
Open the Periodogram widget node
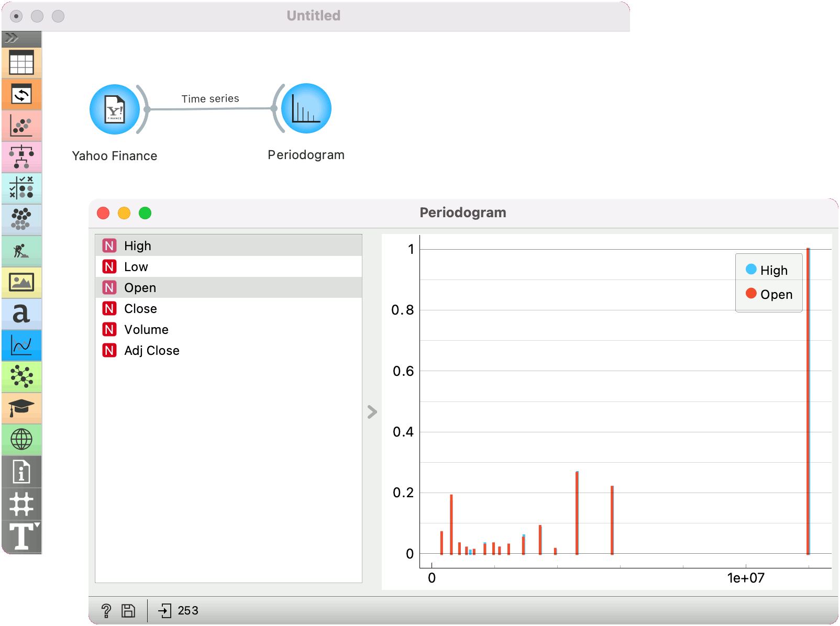[306, 109]
